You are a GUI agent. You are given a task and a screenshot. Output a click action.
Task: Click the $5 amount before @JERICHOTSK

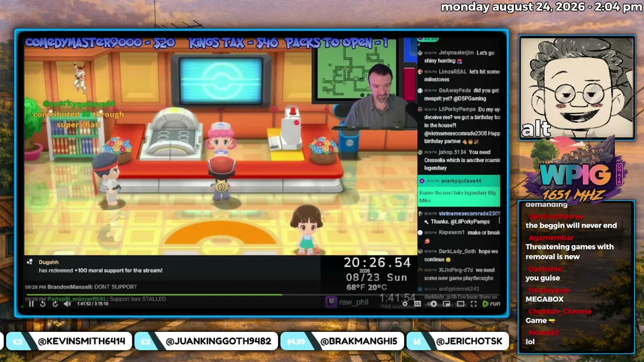[417, 342]
